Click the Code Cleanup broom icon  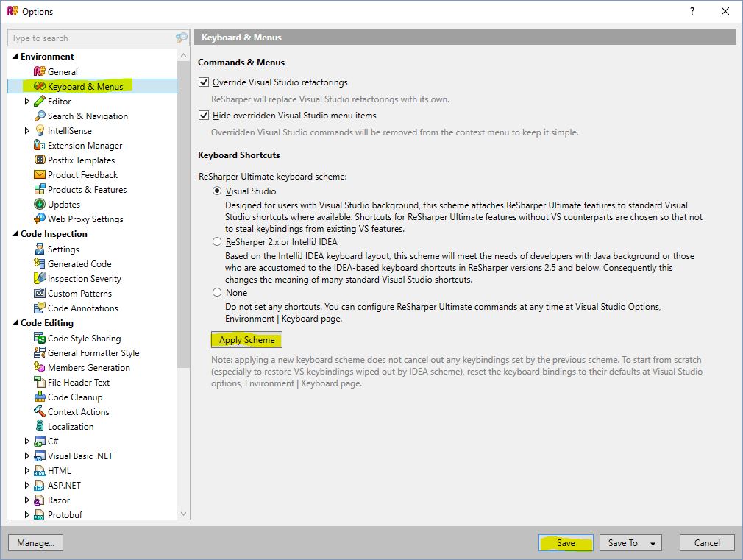[x=39, y=397]
